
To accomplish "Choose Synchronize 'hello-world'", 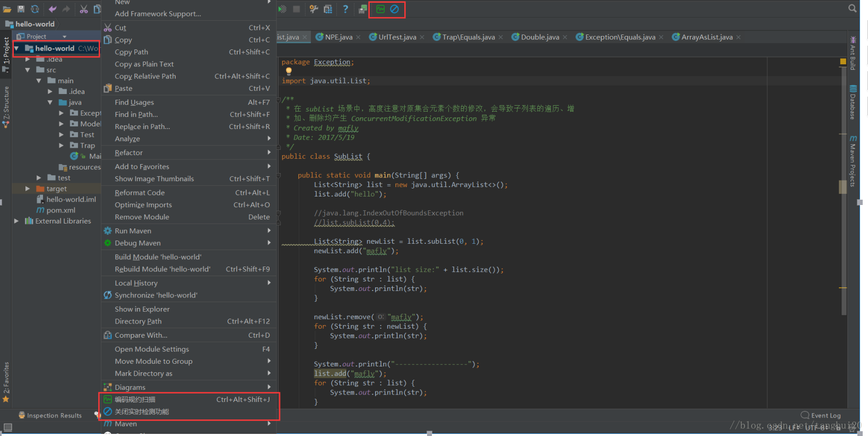I will 189,295.
